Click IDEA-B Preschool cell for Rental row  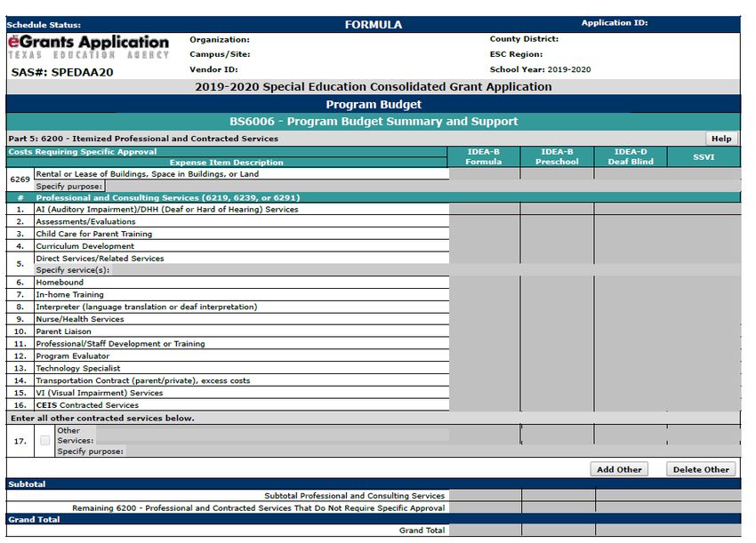click(558, 174)
